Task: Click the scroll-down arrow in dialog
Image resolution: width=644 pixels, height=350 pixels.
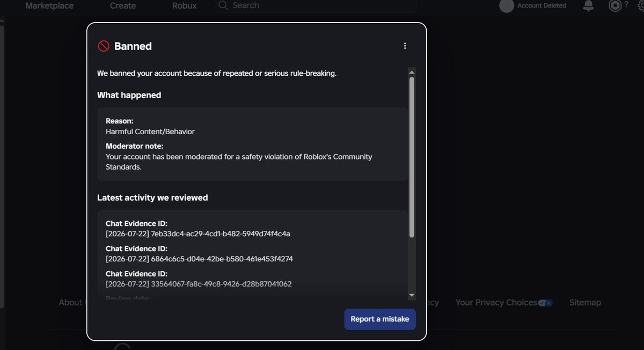Action: point(412,295)
